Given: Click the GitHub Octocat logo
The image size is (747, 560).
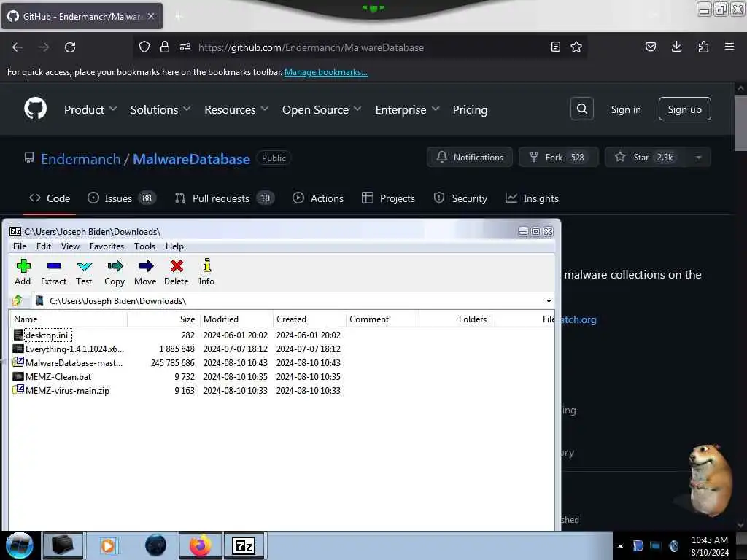Looking at the screenshot, I should pos(36,109).
